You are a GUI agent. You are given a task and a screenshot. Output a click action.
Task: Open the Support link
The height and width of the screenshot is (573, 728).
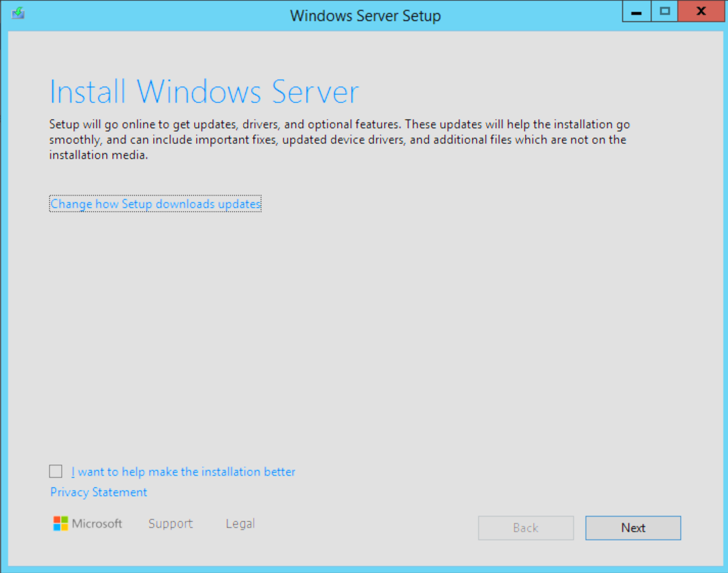170,523
